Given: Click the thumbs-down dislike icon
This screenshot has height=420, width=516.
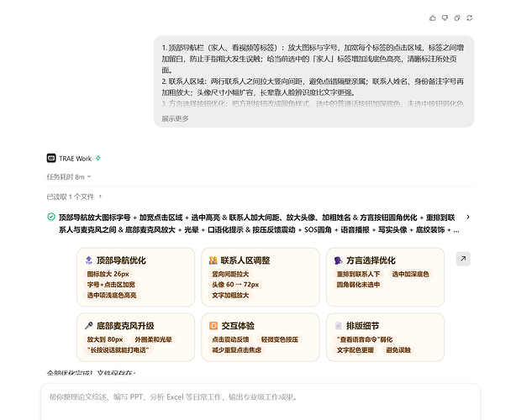Looking at the screenshot, I should pyautogui.click(x=445, y=18).
